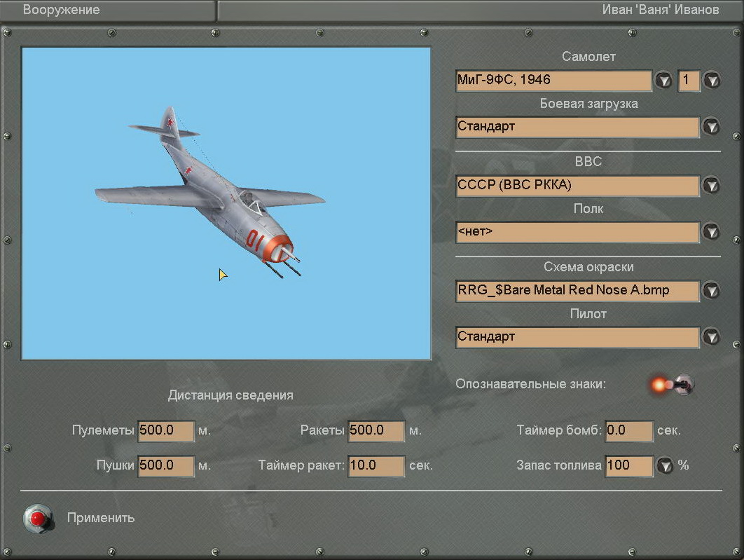Screen dimensions: 744x560
Task: Click the Дистанция сведения heading
Action: click(x=230, y=395)
